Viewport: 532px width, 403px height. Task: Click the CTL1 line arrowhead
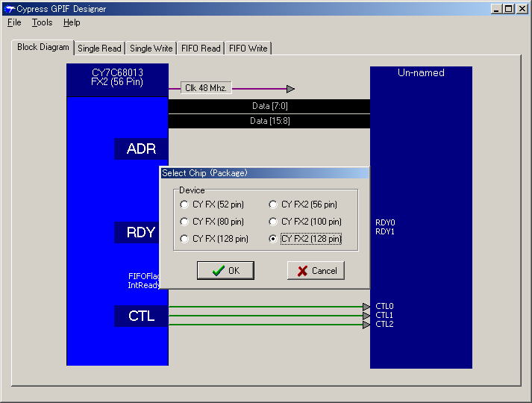(366, 316)
